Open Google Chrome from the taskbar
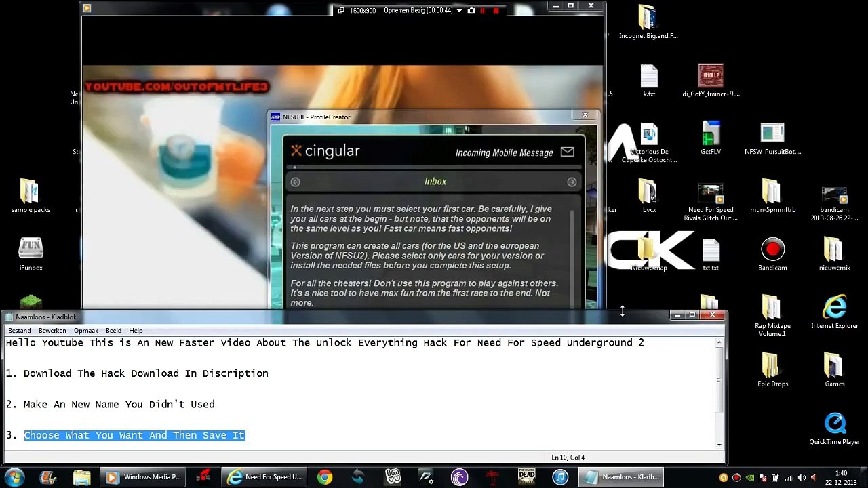 325,477
